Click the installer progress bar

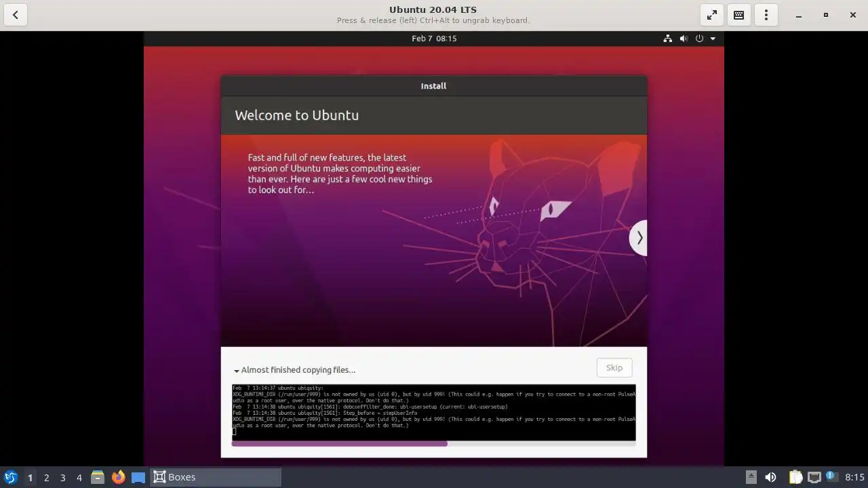tap(434, 444)
